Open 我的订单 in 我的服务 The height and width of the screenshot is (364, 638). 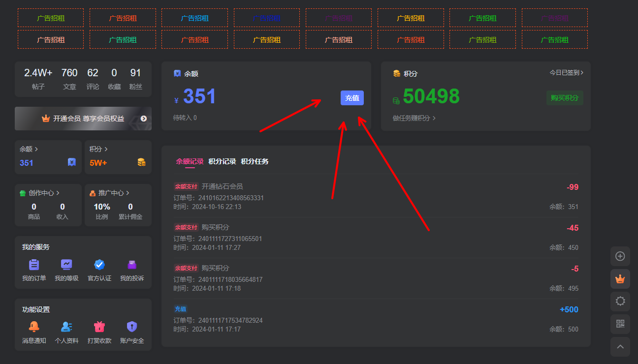[x=34, y=265]
